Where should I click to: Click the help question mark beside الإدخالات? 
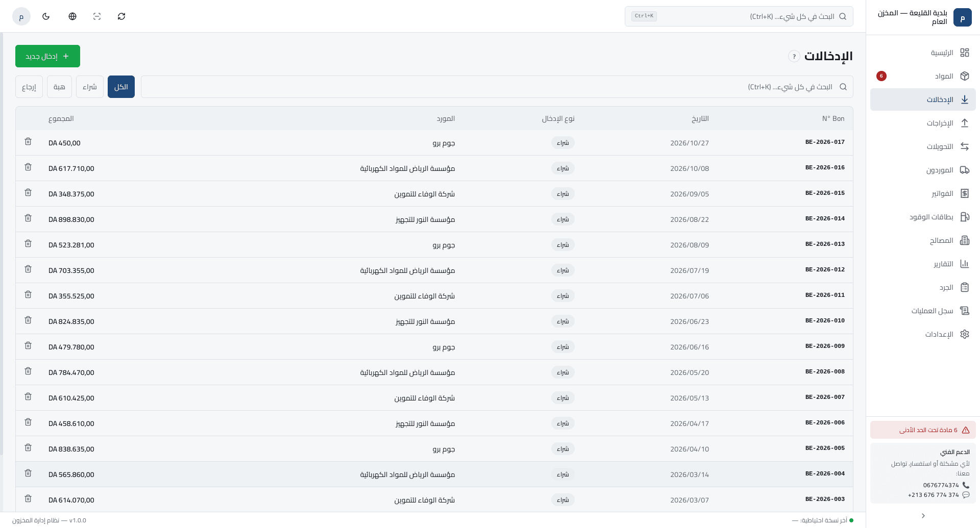(x=794, y=56)
